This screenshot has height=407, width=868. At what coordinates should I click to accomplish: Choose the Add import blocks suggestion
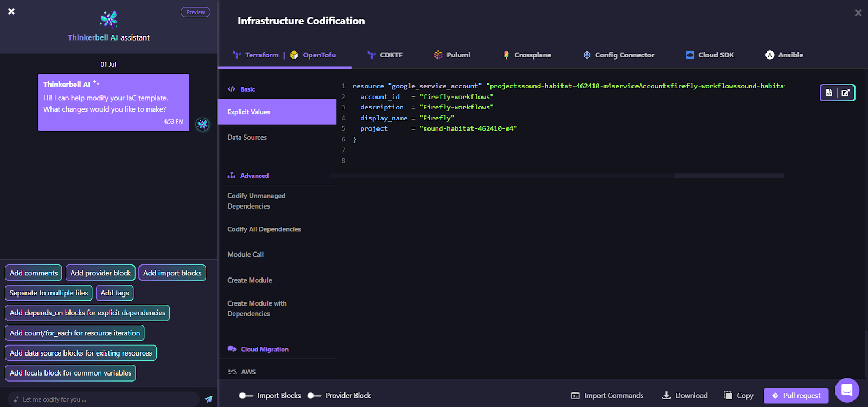173,273
